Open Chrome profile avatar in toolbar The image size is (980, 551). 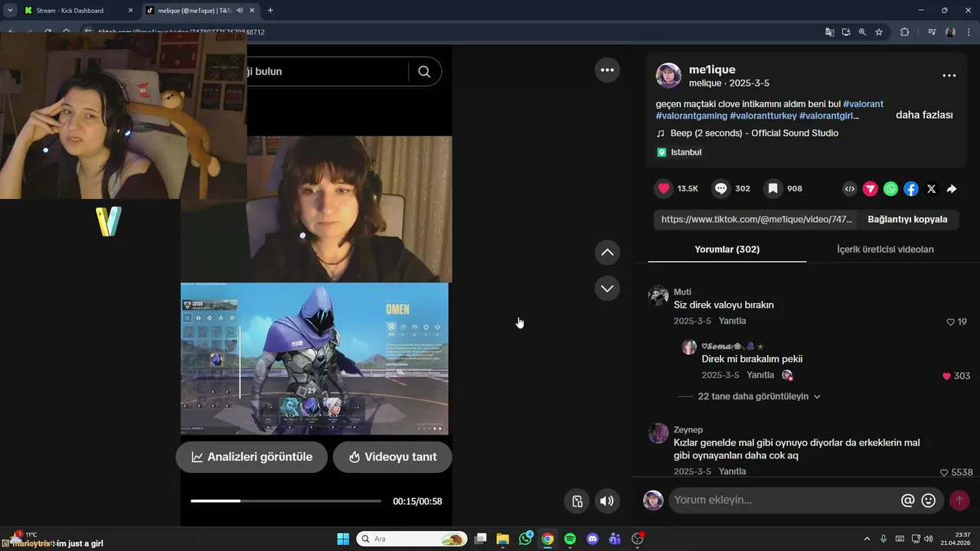pos(950,32)
